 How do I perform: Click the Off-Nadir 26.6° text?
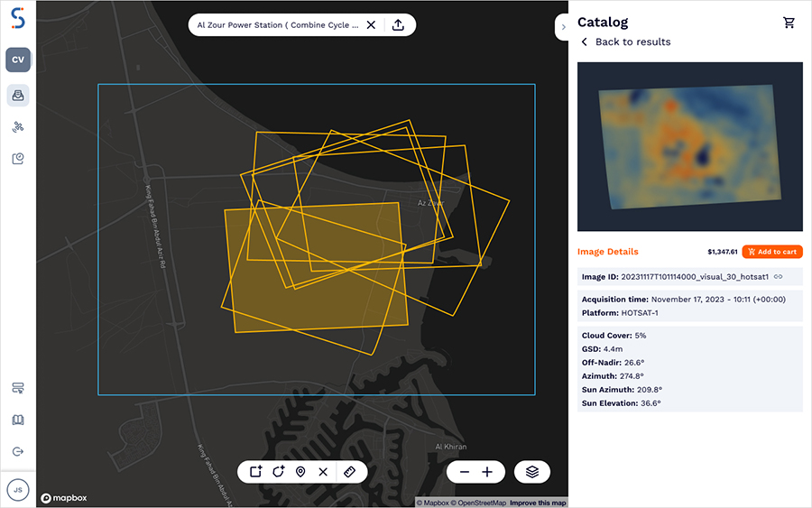(x=613, y=363)
